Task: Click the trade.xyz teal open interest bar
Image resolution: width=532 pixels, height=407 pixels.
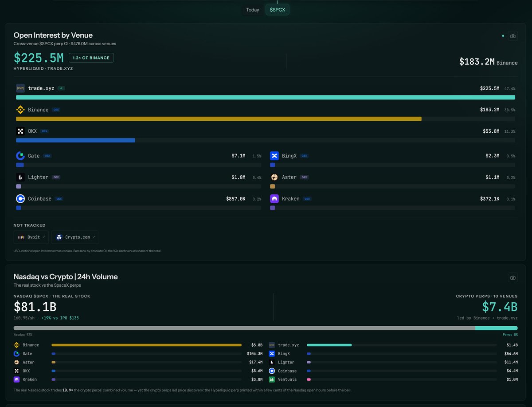Action: click(266, 97)
